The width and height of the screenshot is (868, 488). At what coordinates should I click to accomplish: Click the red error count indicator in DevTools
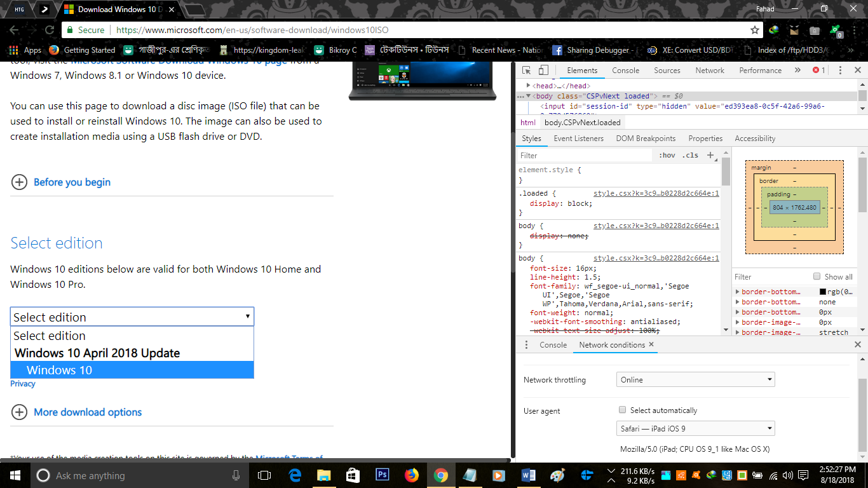819,71
